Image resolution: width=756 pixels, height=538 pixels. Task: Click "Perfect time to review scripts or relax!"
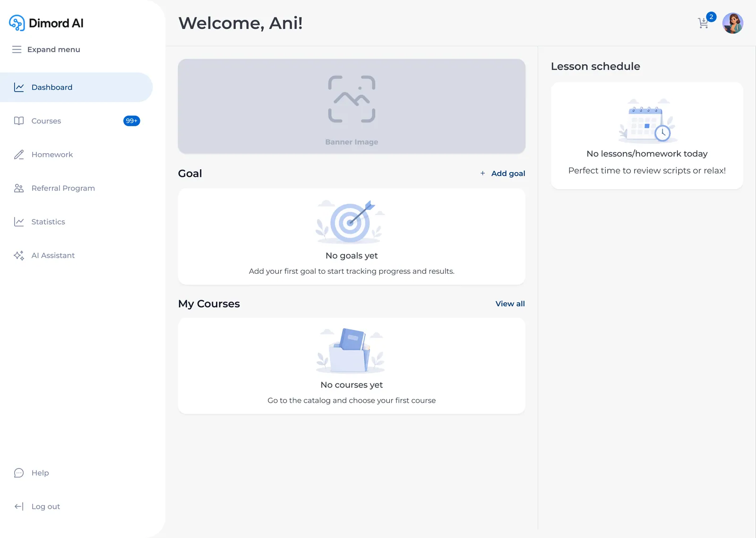point(647,171)
